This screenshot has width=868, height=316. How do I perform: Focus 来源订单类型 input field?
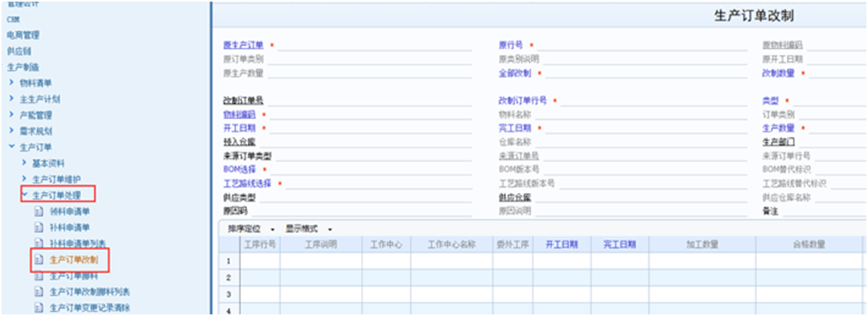pyautogui.click(x=374, y=156)
